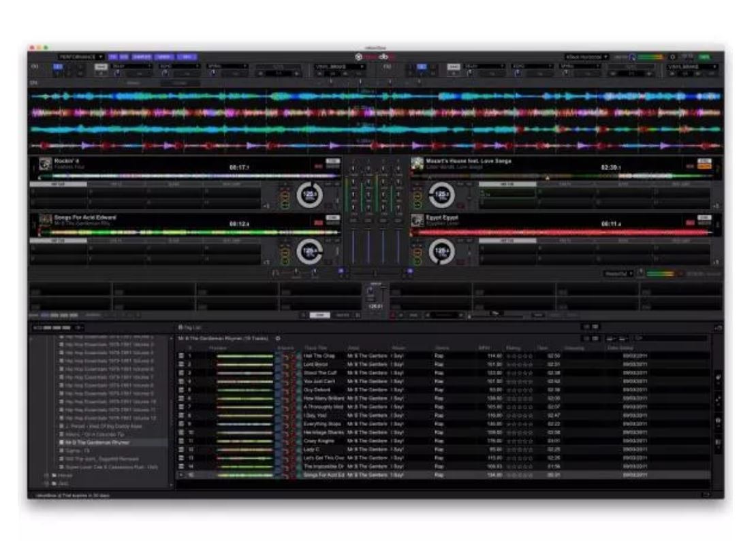
Task: Toggle the FX panel button
Action: 113,57
